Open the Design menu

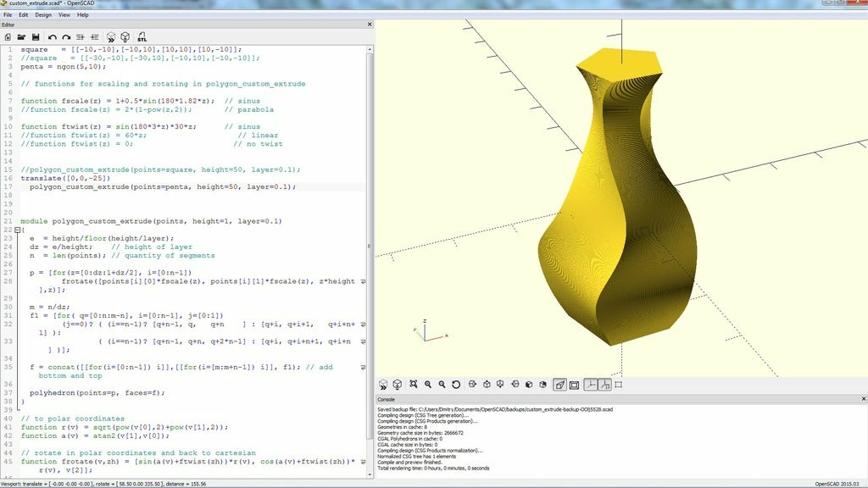[x=42, y=14]
